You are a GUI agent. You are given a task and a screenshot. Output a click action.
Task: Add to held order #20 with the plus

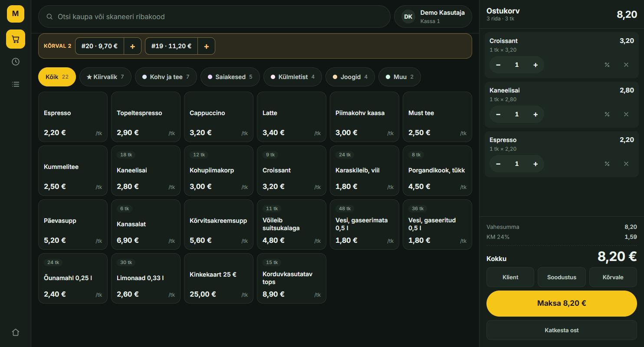click(x=132, y=46)
